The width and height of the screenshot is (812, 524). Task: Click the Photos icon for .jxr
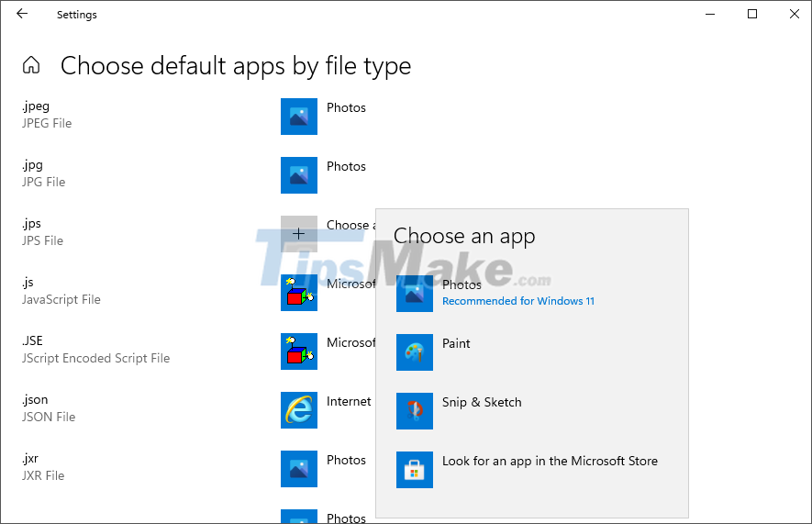pos(299,469)
